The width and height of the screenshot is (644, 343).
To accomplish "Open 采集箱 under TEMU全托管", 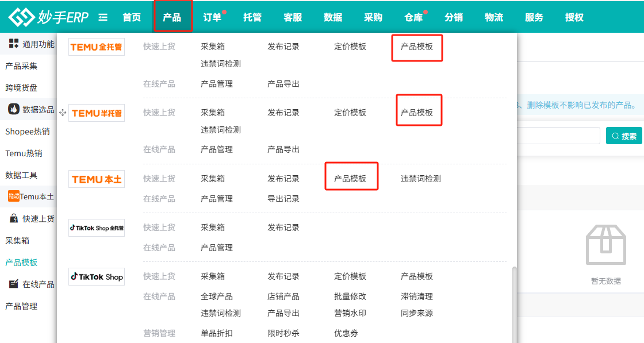I will (x=213, y=47).
